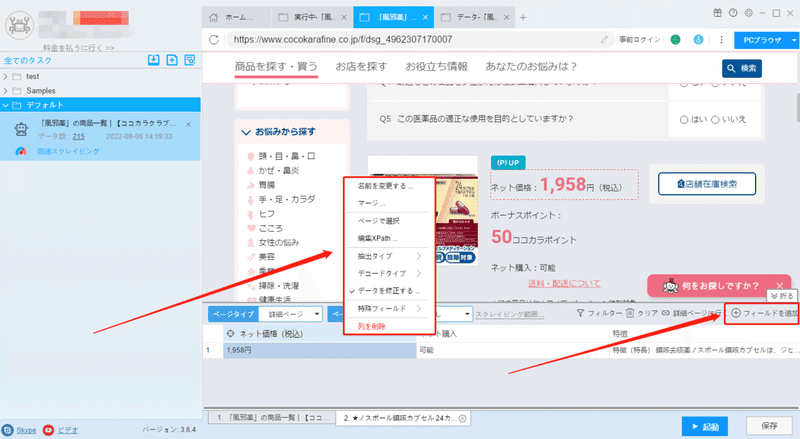Click the crab avatar profile icon
The image size is (800, 439).
19,25
